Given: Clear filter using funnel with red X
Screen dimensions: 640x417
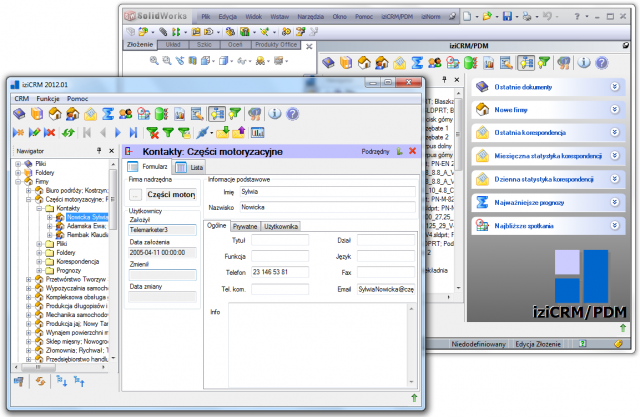Looking at the screenshot, I should 153,133.
